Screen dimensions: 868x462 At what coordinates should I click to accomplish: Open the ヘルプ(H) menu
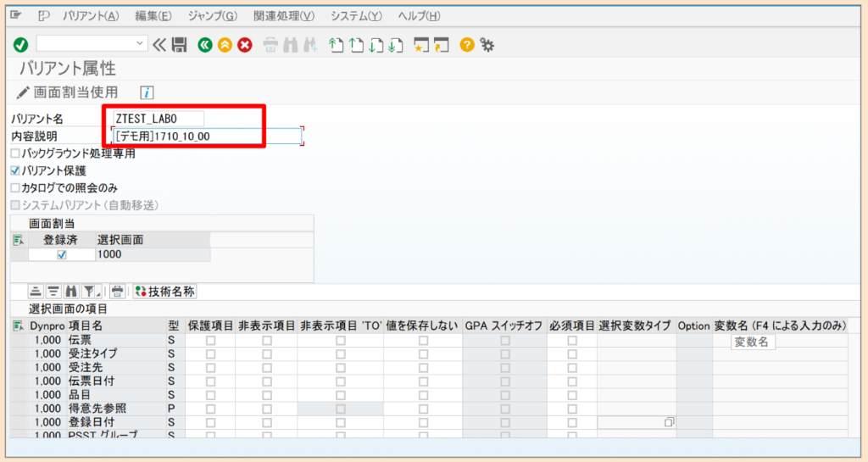(419, 16)
